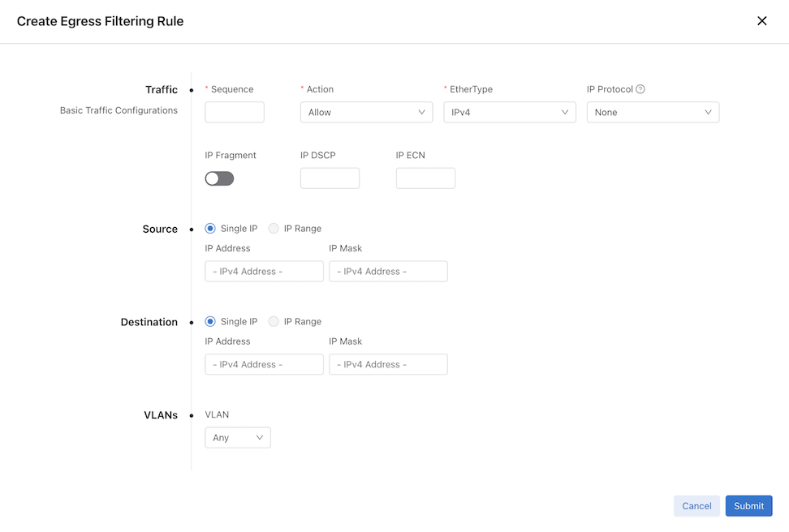Focus the Sequence input field

coord(235,113)
